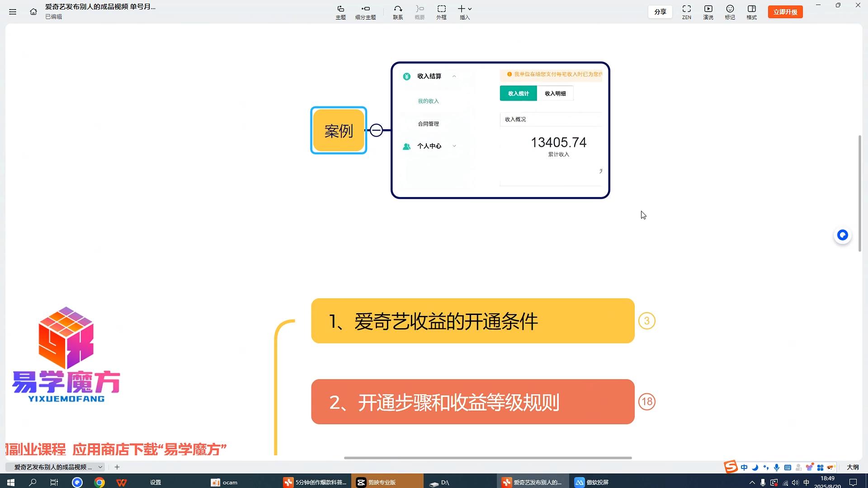Start presentation via the 演说 icon

tap(708, 11)
